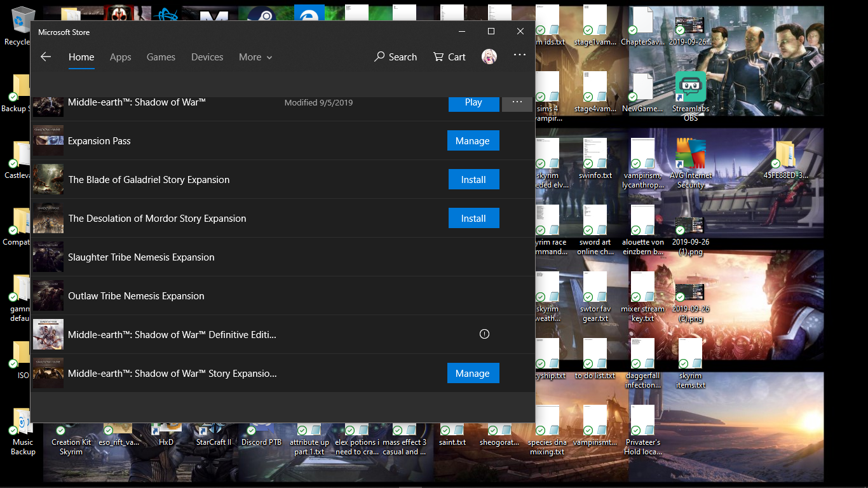Open the user profile avatar
This screenshot has width=868, height=488.
489,57
